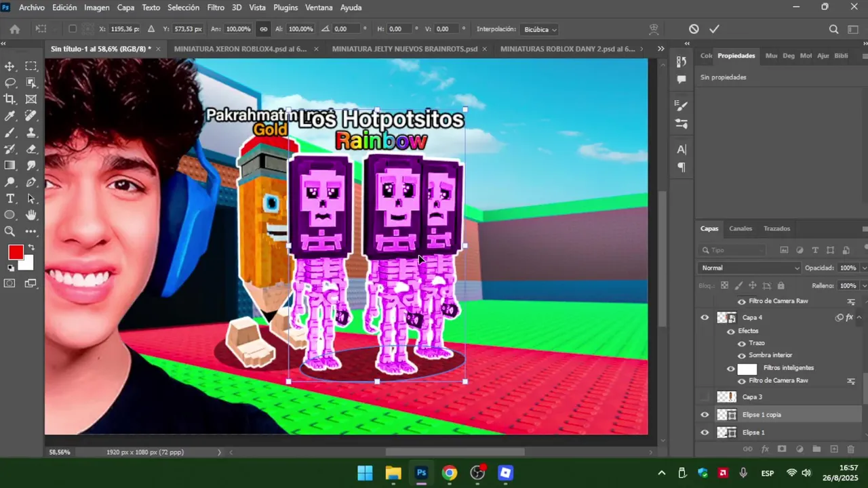Create new group folder icon in Capas panel
This screenshot has height=488, width=868.
click(816, 449)
